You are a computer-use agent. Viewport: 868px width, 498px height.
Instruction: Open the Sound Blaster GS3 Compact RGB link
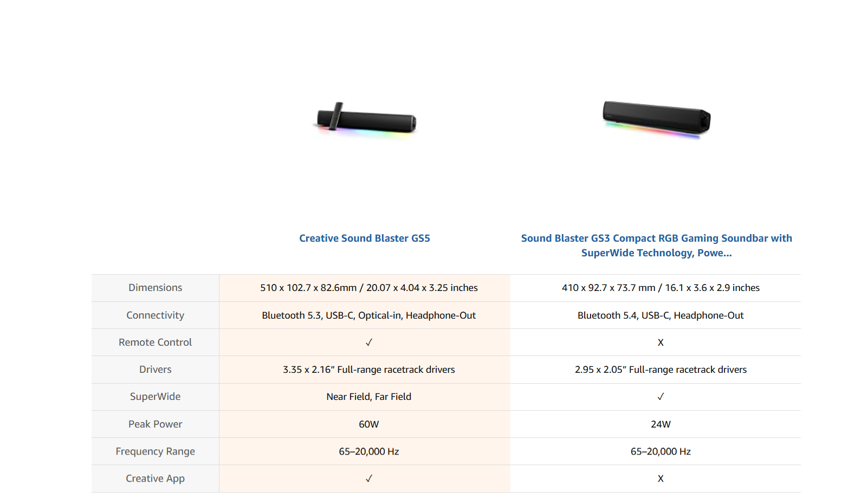coord(656,245)
